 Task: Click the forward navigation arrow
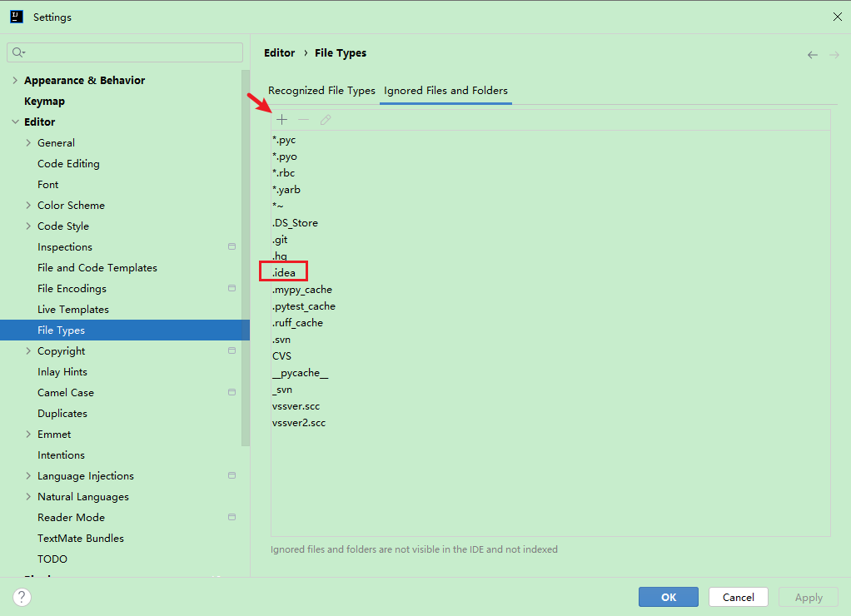point(834,55)
